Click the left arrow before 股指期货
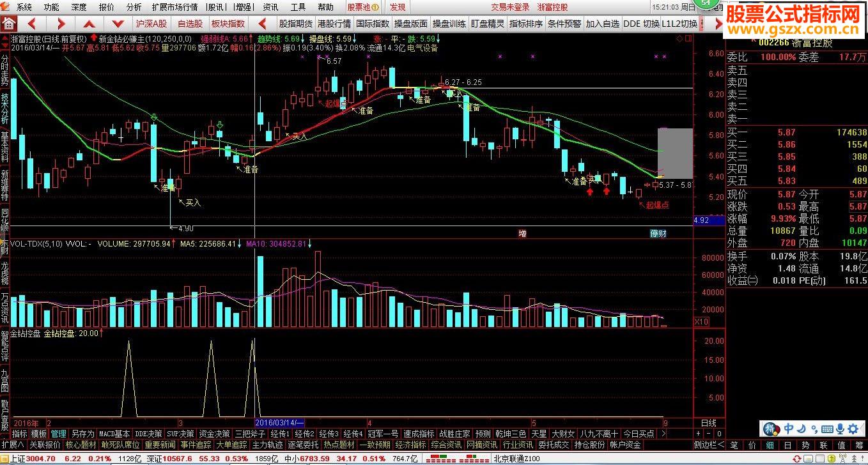 click(x=262, y=24)
